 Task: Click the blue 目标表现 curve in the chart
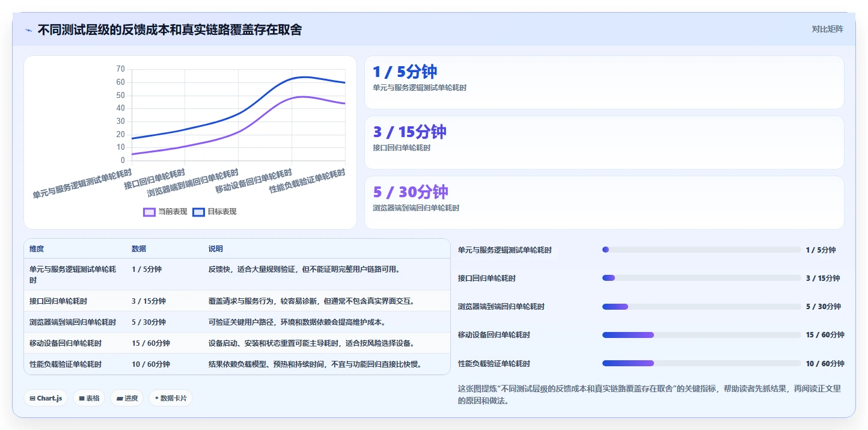pos(239,112)
